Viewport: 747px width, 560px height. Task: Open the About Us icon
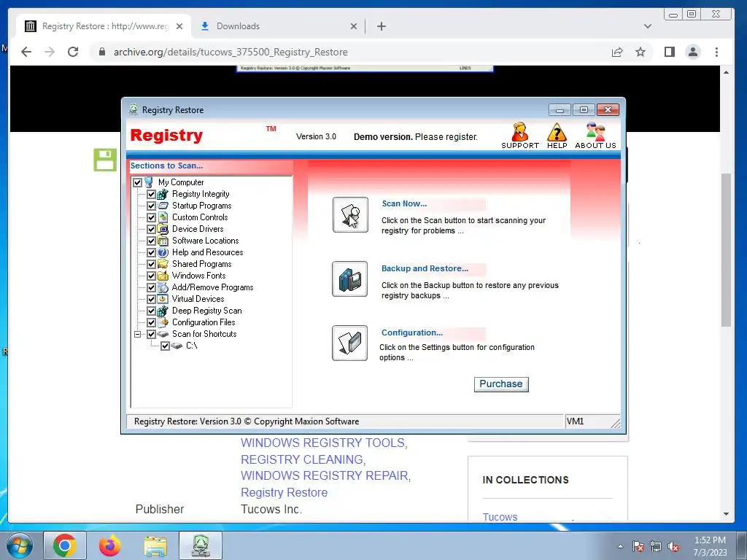595,136
